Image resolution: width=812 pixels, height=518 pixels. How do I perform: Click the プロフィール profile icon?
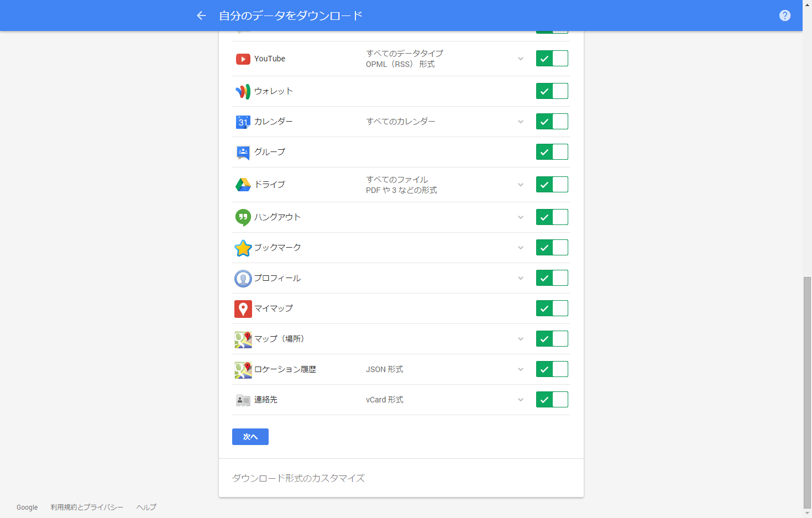pyautogui.click(x=243, y=278)
